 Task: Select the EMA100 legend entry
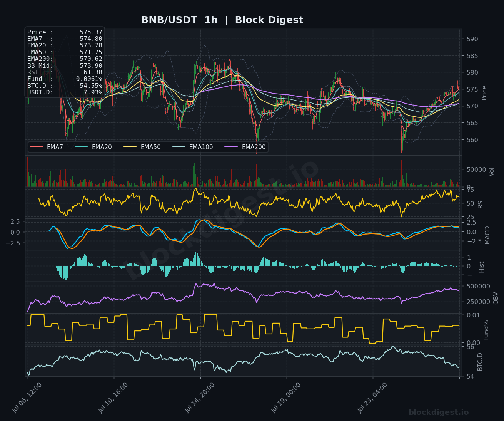click(x=193, y=147)
